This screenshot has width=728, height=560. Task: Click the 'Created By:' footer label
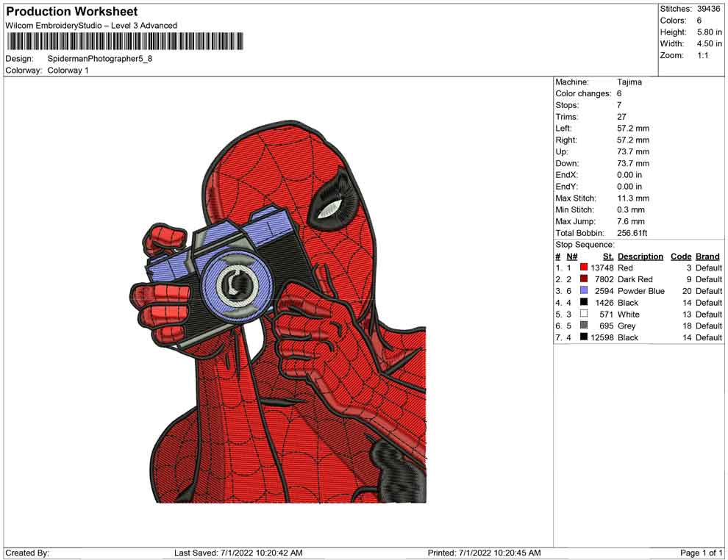[x=27, y=553]
